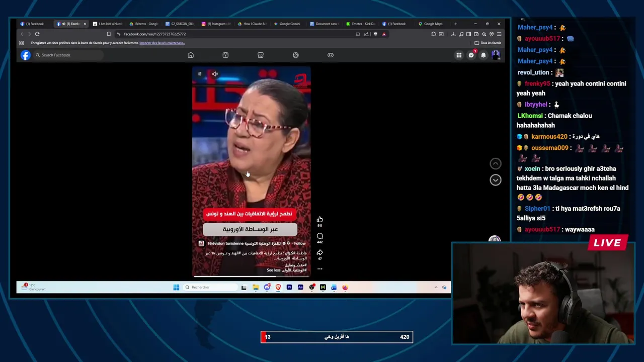
Task: Open Messenger chats icon
Action: (x=471, y=55)
